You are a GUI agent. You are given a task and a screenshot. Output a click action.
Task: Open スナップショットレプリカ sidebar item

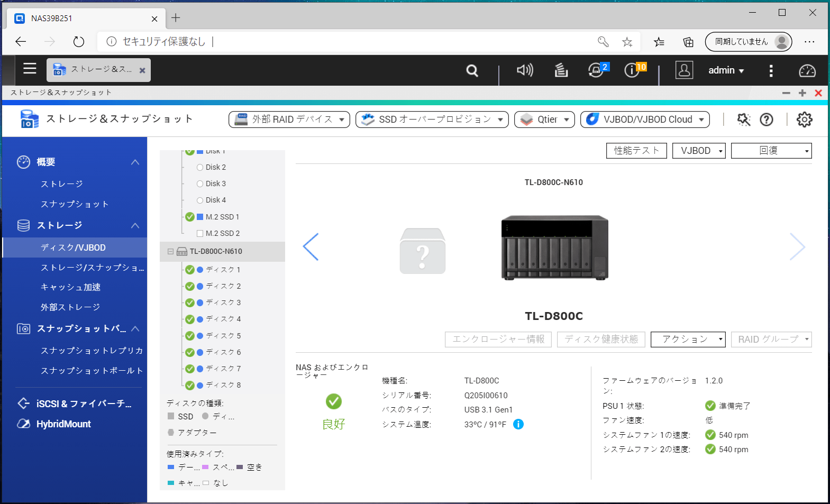92,351
